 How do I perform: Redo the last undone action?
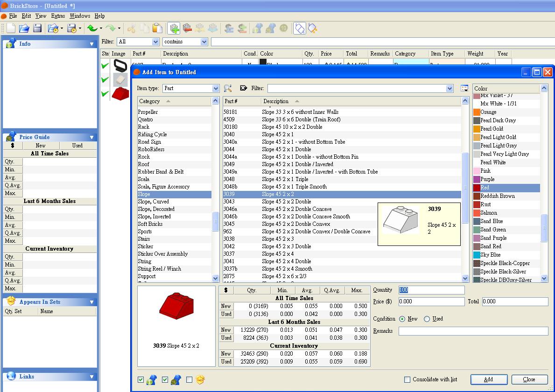(111, 28)
